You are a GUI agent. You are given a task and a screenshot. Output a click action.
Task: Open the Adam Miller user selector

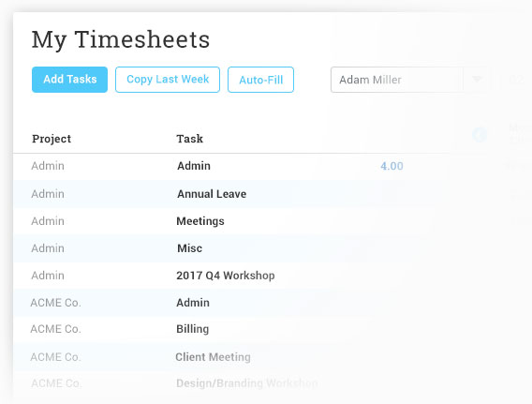[x=410, y=80]
